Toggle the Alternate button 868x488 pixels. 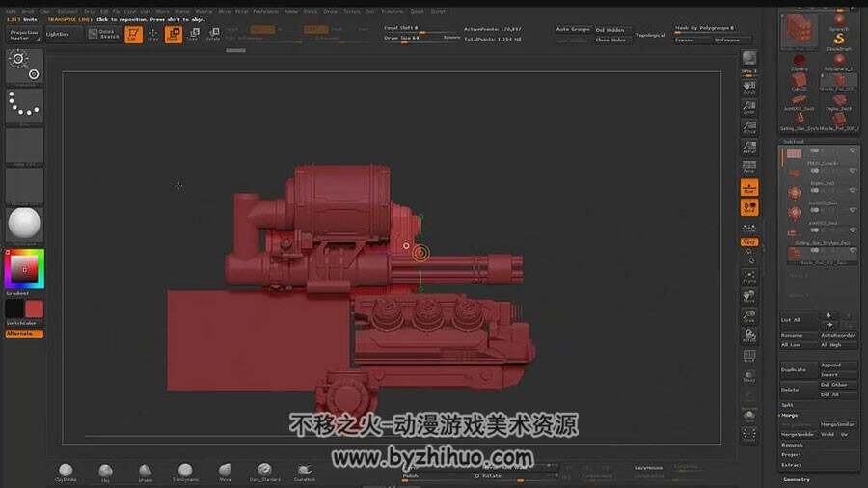point(24,334)
